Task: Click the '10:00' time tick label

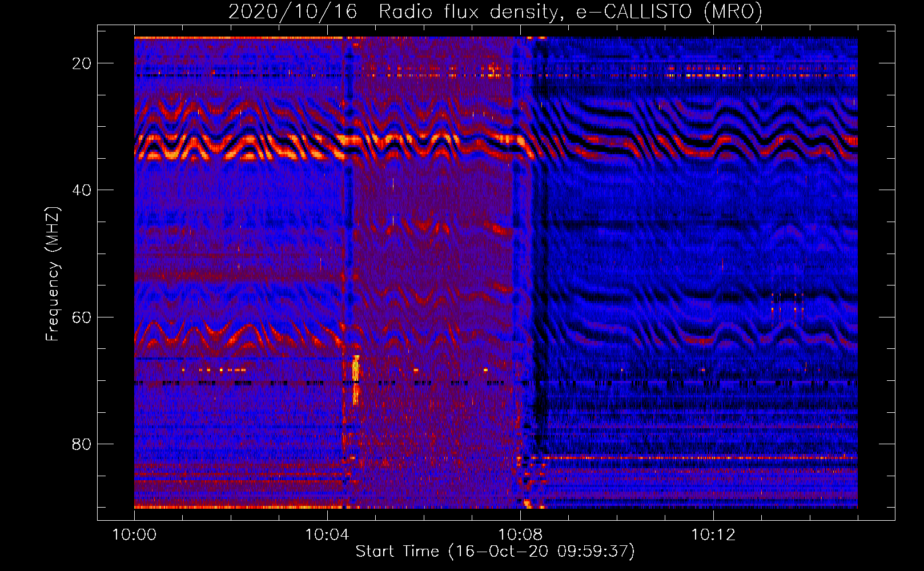Action: coord(134,535)
